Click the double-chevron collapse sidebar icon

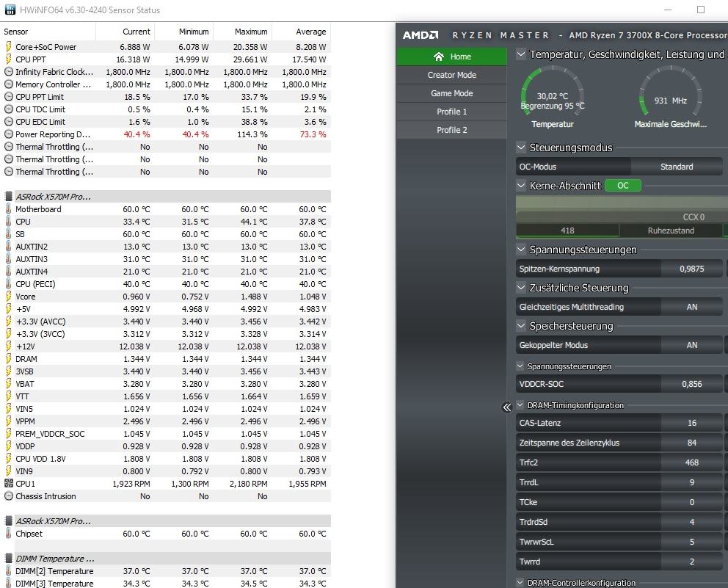pos(506,407)
